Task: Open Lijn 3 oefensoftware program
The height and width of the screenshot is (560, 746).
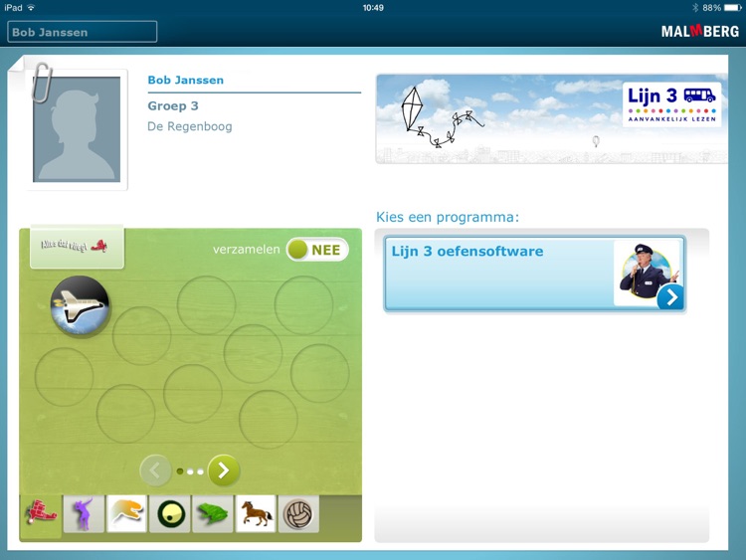Action: coord(535,275)
